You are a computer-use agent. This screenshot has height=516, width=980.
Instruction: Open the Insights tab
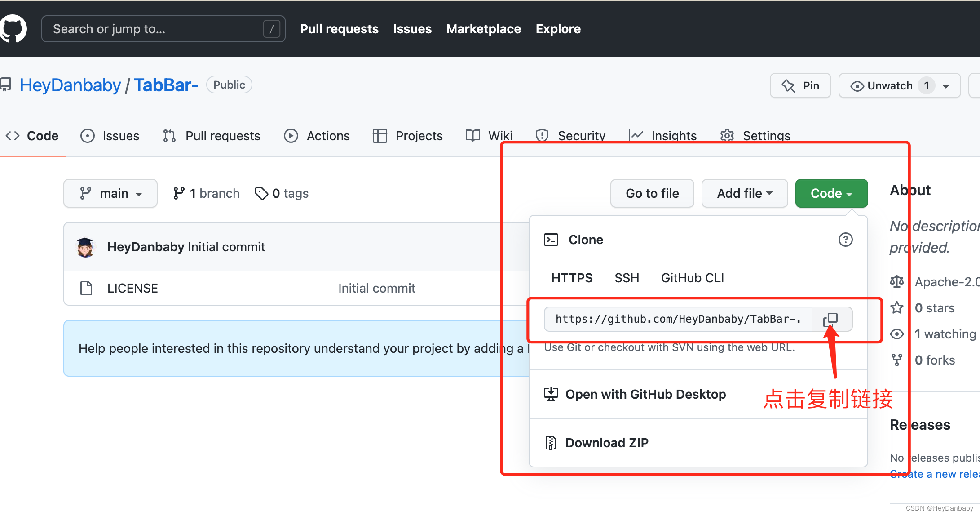(x=662, y=136)
